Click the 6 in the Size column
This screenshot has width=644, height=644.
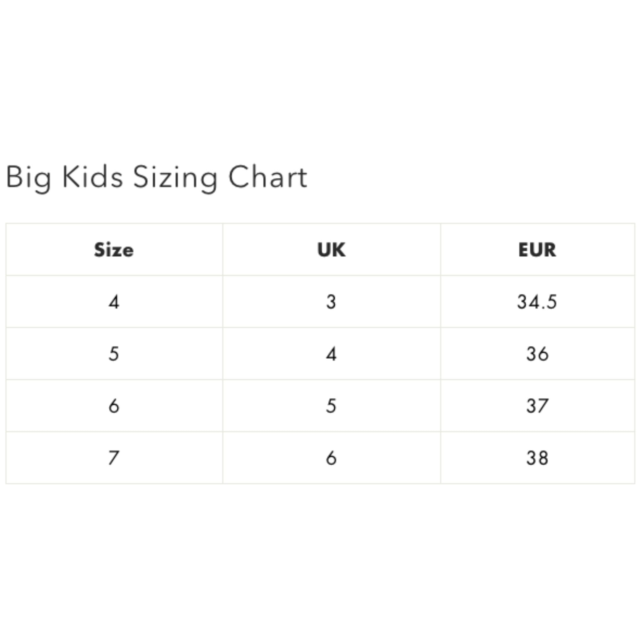coord(114,406)
